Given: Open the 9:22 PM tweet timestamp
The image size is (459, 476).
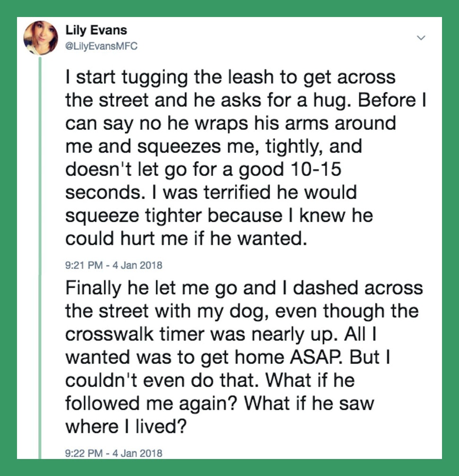Looking at the screenshot, I should coord(113,453).
